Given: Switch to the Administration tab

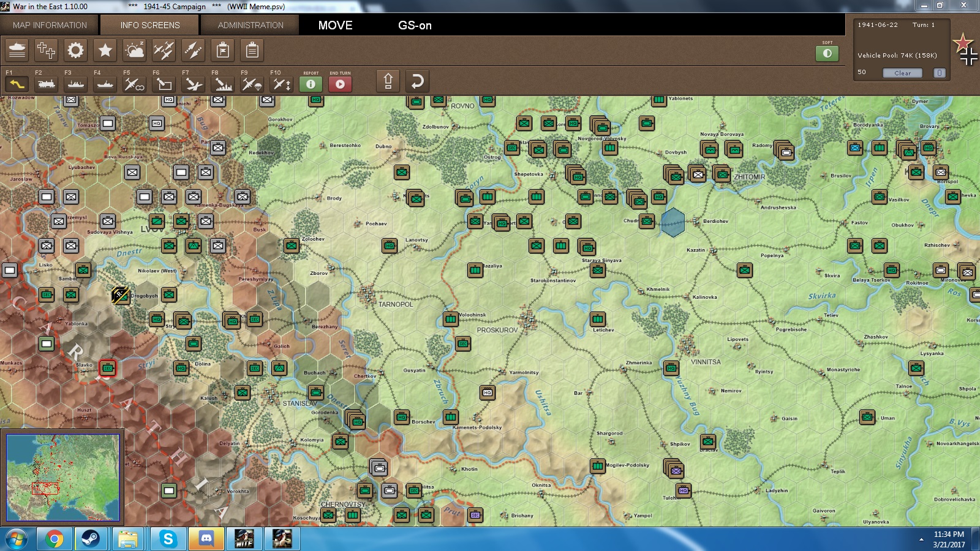Looking at the screenshot, I should [251, 25].
